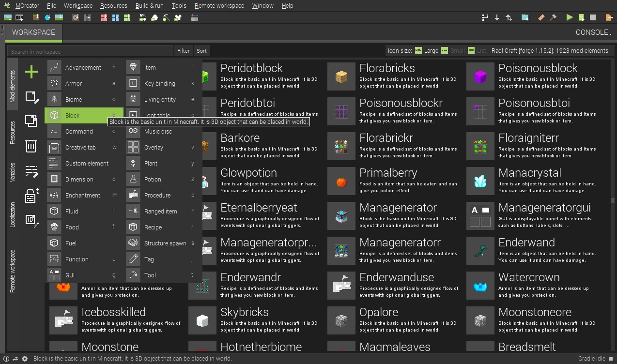Click the lock element code icon
This screenshot has height=364, width=617.
pos(32,196)
